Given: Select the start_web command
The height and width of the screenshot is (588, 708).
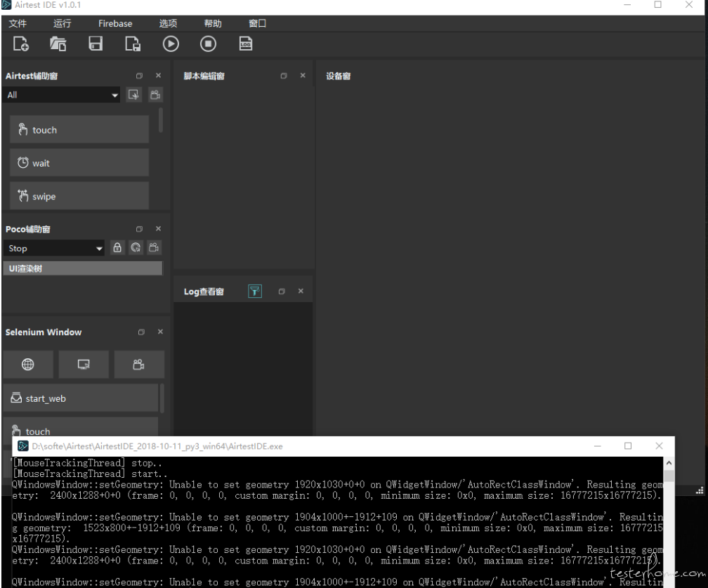Looking at the screenshot, I should [81, 398].
